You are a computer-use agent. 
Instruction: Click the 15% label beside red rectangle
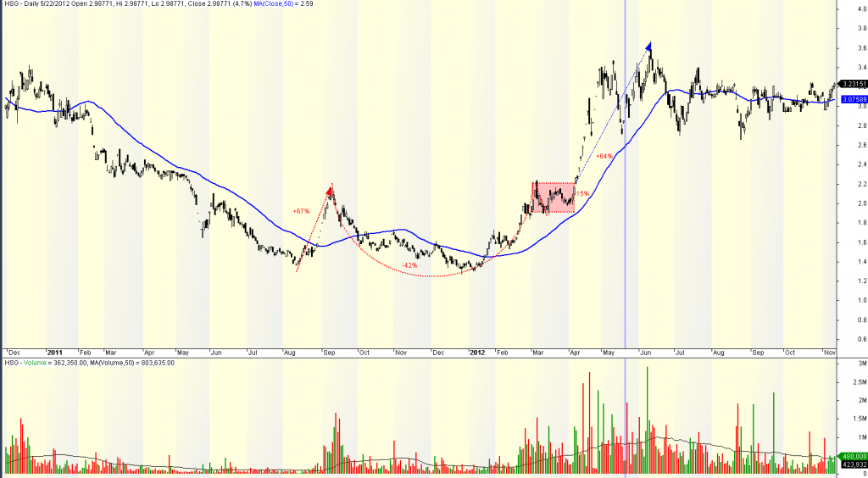[582, 194]
